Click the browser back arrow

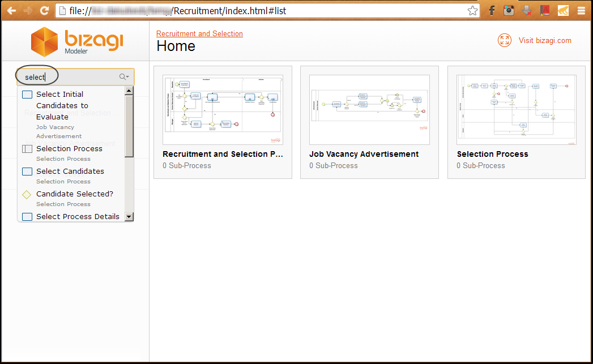pyautogui.click(x=12, y=11)
